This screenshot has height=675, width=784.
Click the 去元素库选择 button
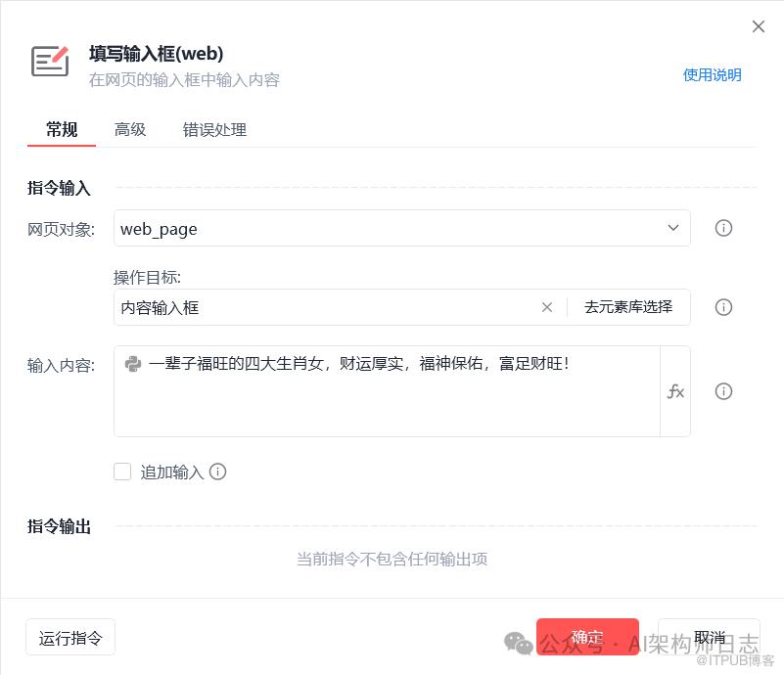coord(628,307)
